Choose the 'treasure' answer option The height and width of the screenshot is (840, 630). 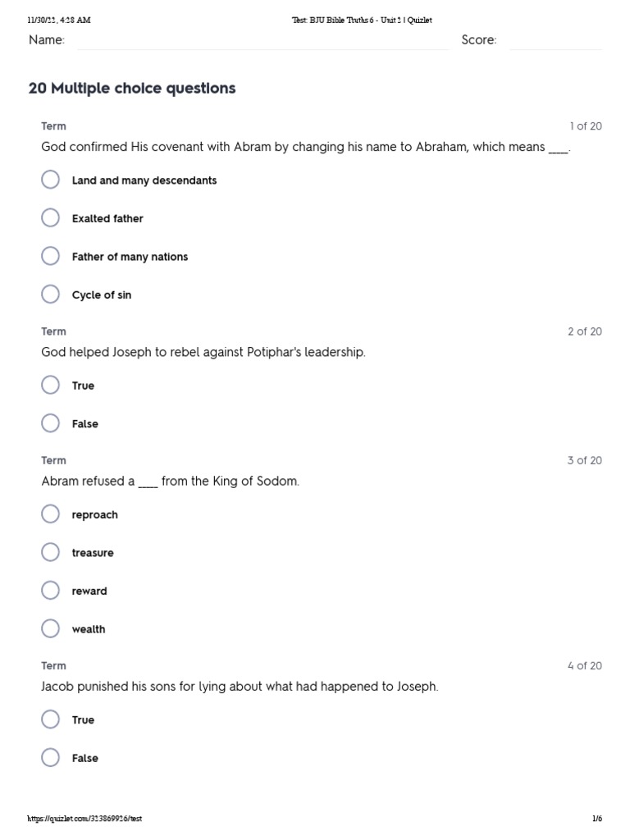[50, 552]
